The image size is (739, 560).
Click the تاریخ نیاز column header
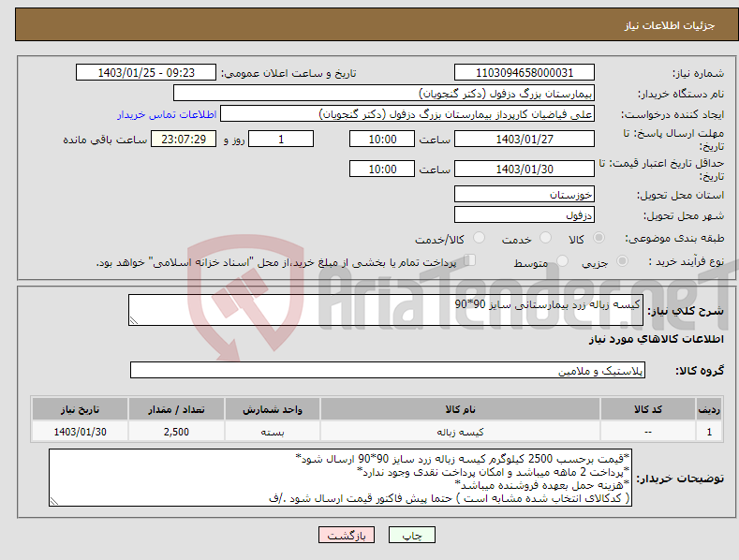pyautogui.click(x=81, y=409)
